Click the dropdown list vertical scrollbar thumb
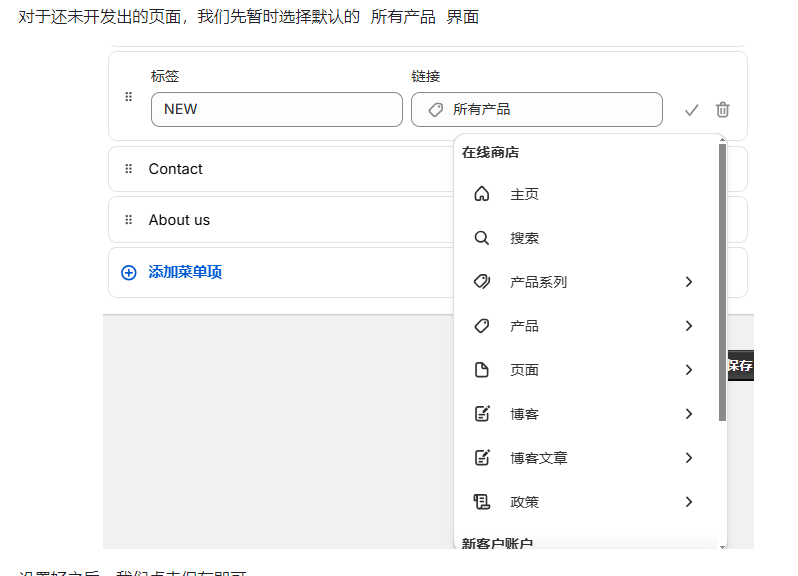The height and width of the screenshot is (576, 798). pos(722,282)
